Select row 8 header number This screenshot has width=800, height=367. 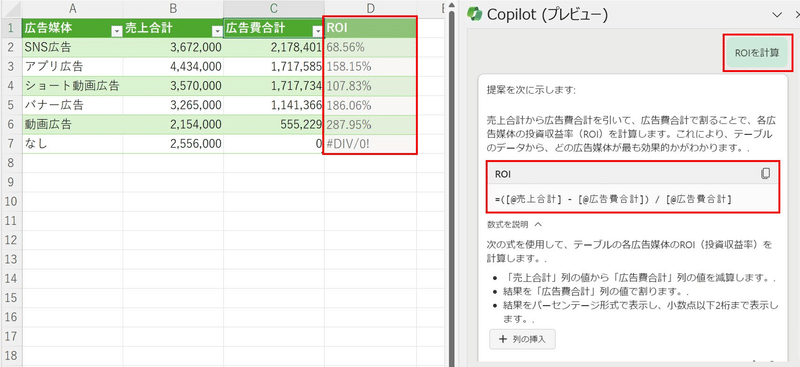(11, 163)
